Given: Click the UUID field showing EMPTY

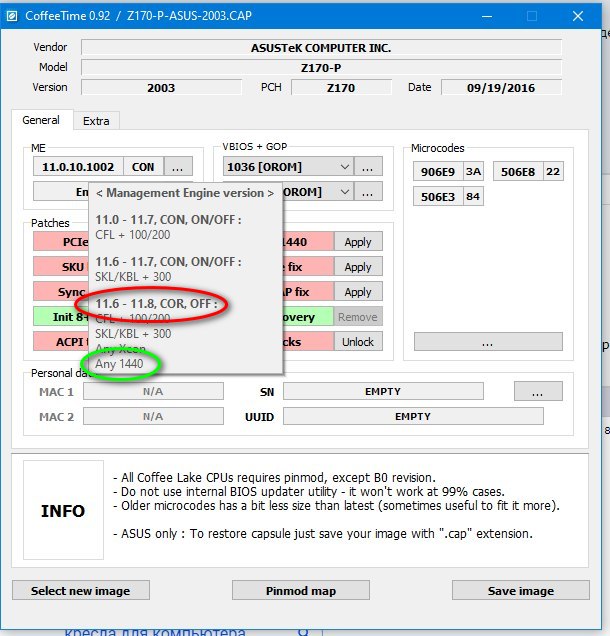Looking at the screenshot, I should point(413,416).
